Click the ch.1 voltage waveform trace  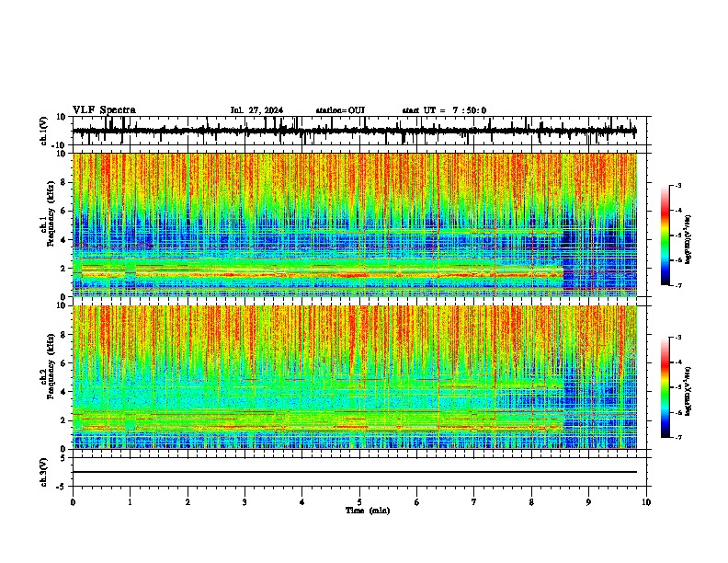pos(355,131)
